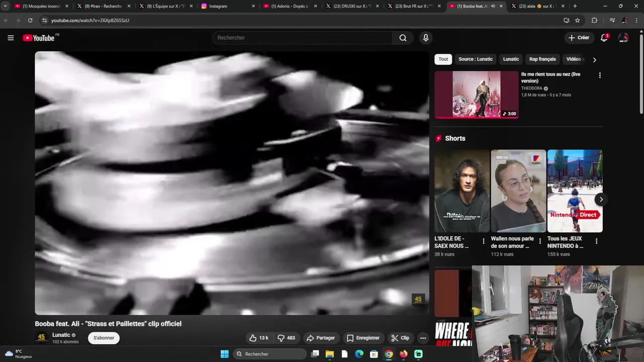
Task: Open THEODORA live version thumbnail
Action: (476, 95)
